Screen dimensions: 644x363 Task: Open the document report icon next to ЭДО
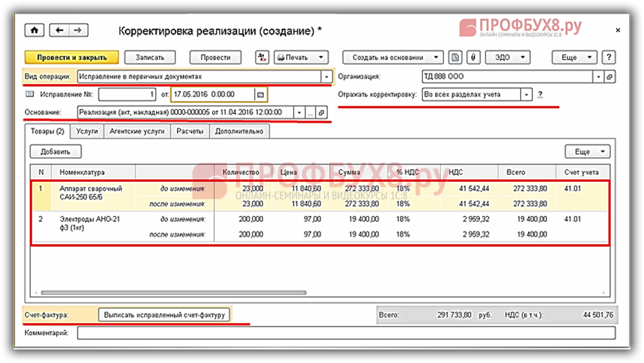[456, 58]
